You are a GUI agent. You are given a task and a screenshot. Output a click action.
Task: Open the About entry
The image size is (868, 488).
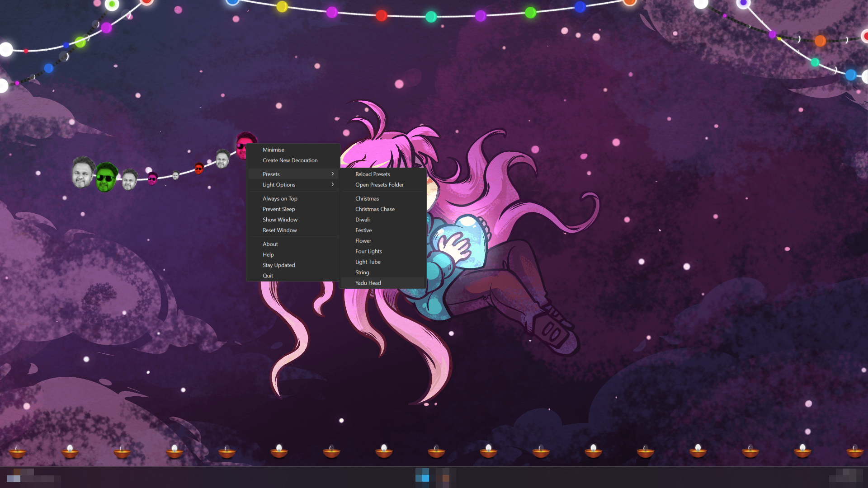pyautogui.click(x=270, y=244)
